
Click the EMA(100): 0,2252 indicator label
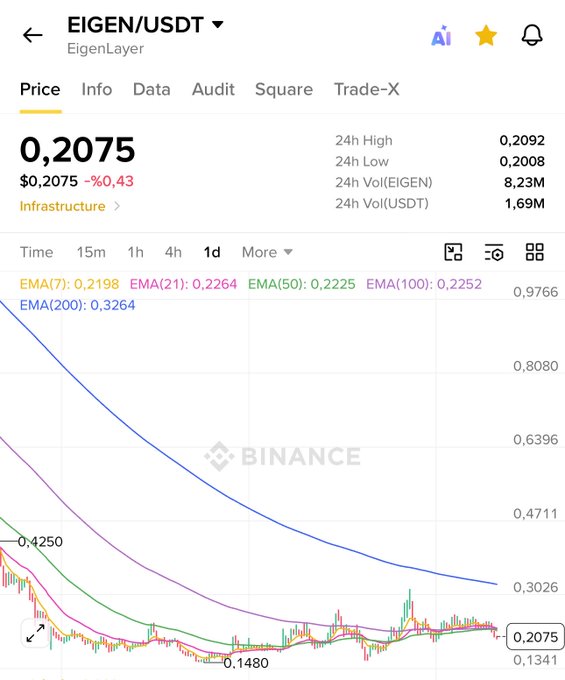(x=424, y=284)
